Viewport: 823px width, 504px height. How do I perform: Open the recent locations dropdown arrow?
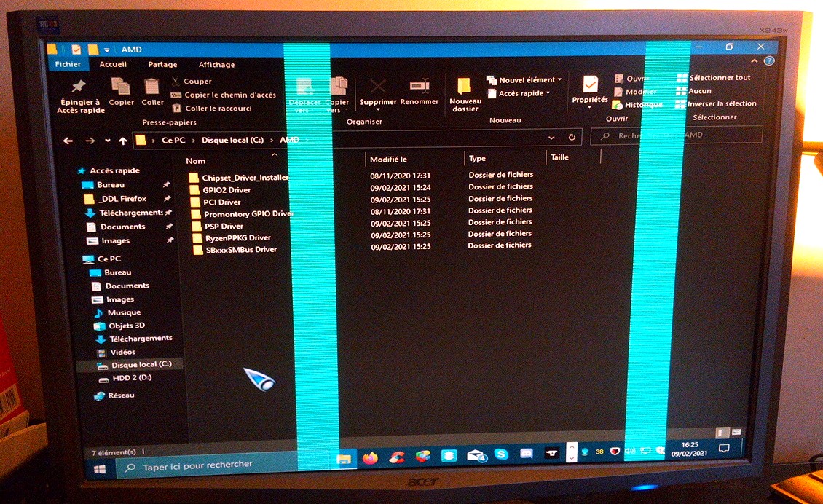108,141
